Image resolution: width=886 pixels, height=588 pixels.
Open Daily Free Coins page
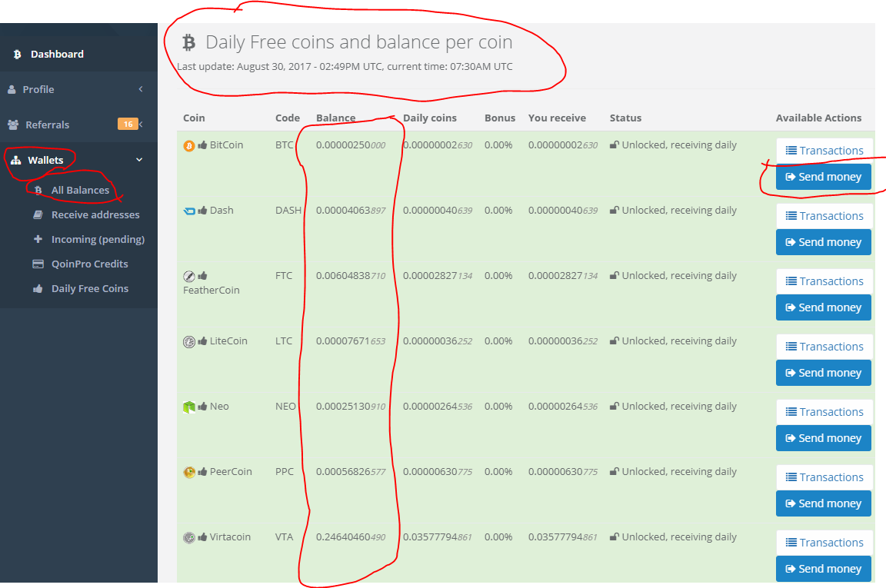pos(89,289)
